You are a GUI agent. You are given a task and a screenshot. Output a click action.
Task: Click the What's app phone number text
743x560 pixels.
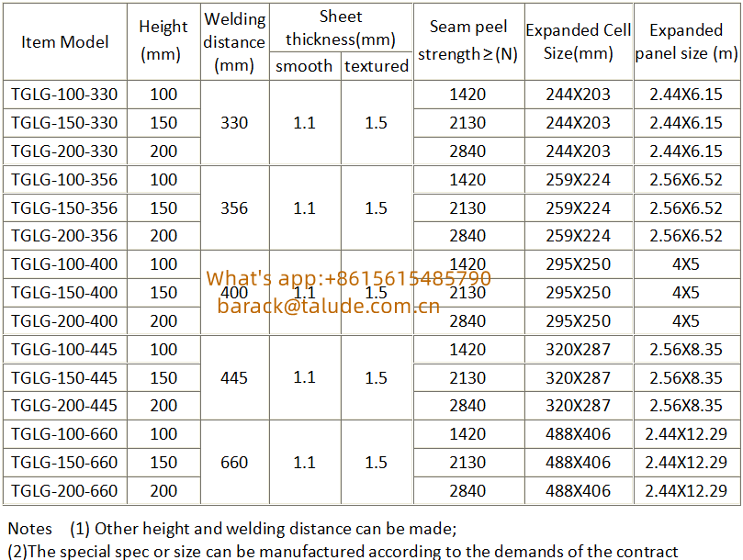(348, 278)
